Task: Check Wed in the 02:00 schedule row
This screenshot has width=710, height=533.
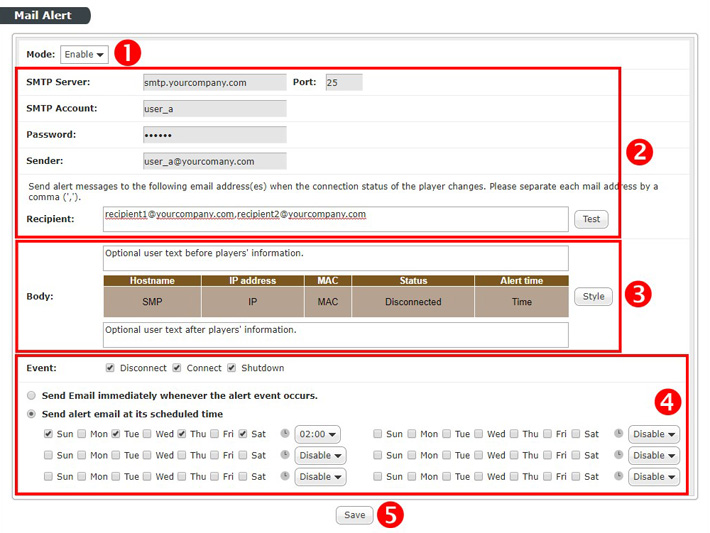Action: [147, 434]
